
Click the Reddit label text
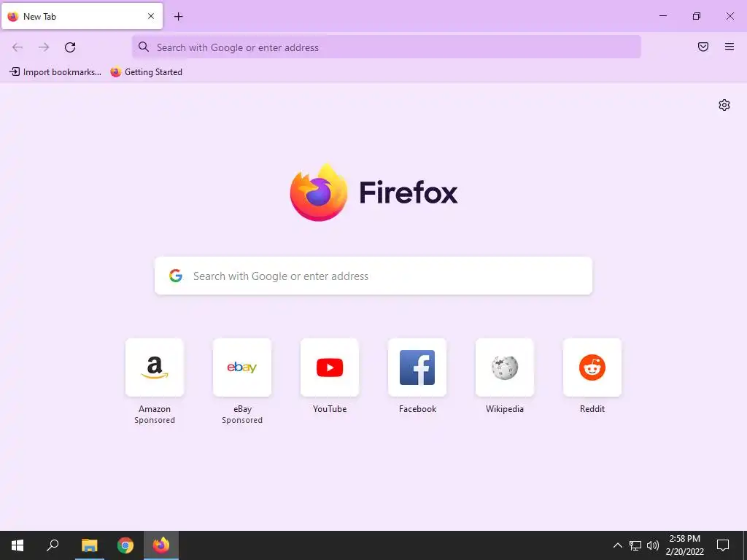coord(592,409)
